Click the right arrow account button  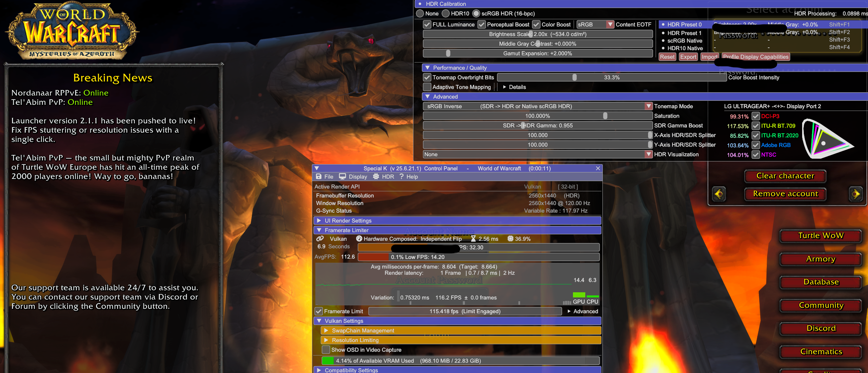click(856, 194)
